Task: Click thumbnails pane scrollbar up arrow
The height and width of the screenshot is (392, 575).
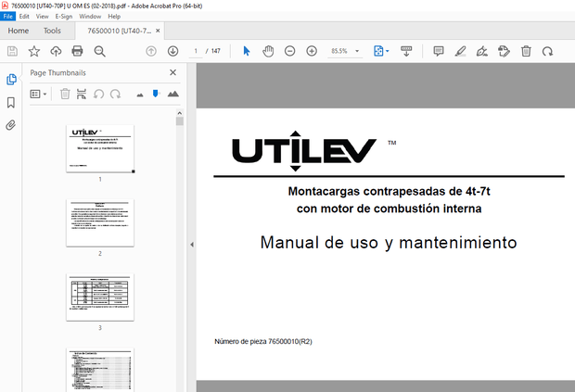Action: (179, 113)
